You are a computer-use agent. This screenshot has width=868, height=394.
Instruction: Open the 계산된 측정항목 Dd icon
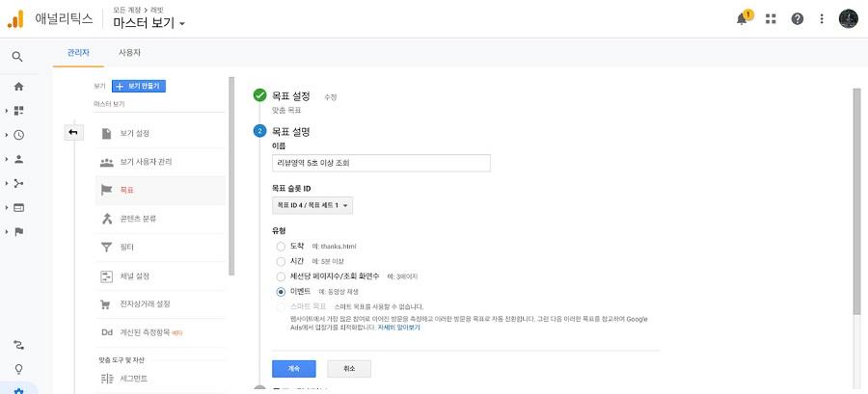click(x=106, y=332)
